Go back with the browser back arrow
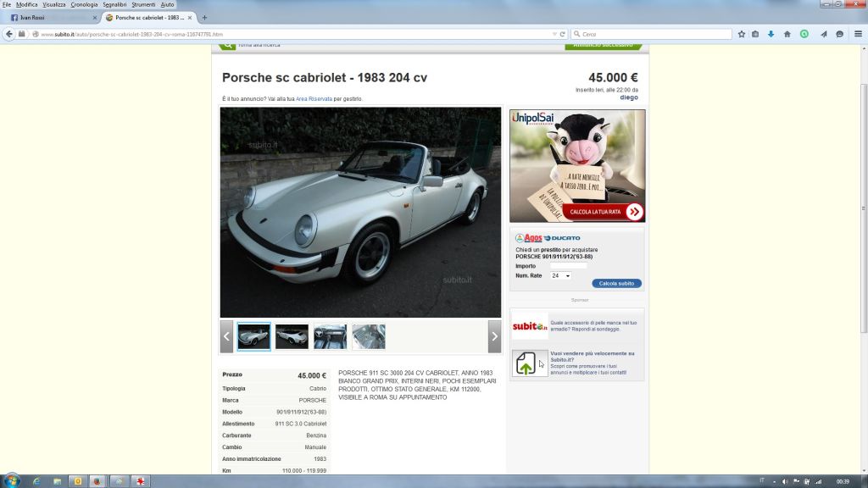 coord(8,34)
